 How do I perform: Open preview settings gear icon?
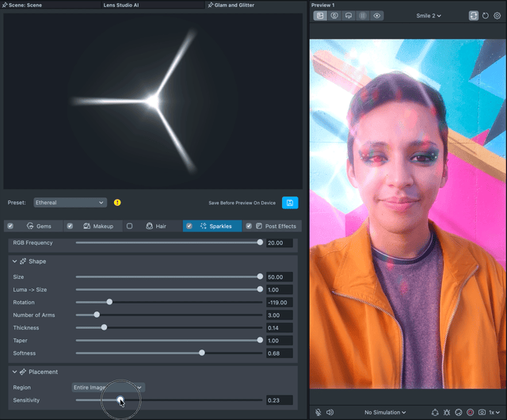coord(497,16)
